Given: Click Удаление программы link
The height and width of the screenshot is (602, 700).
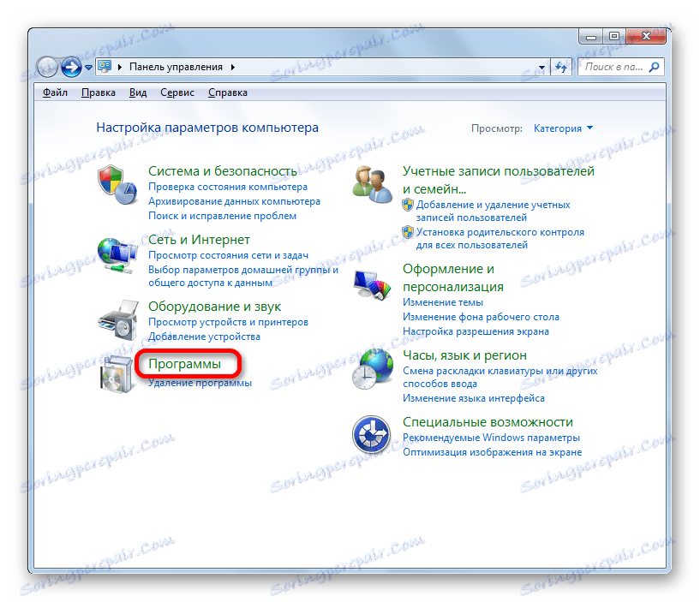Looking at the screenshot, I should 200,383.
